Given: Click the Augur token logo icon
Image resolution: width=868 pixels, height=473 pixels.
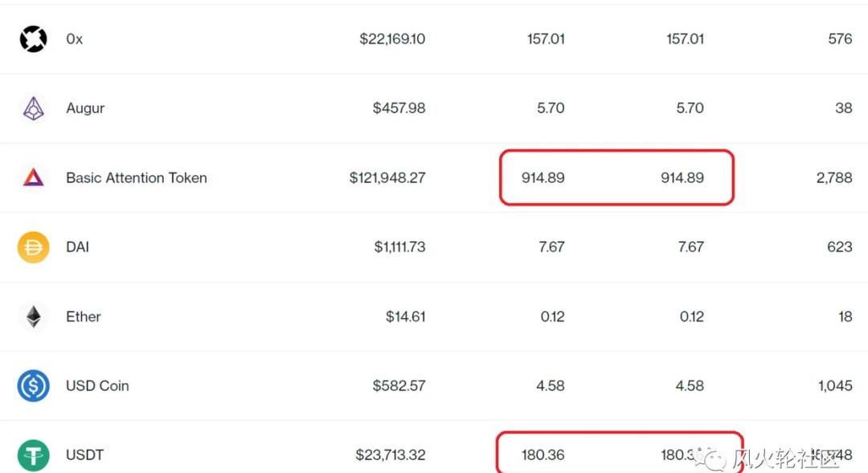Looking at the screenshot, I should coord(33,108).
